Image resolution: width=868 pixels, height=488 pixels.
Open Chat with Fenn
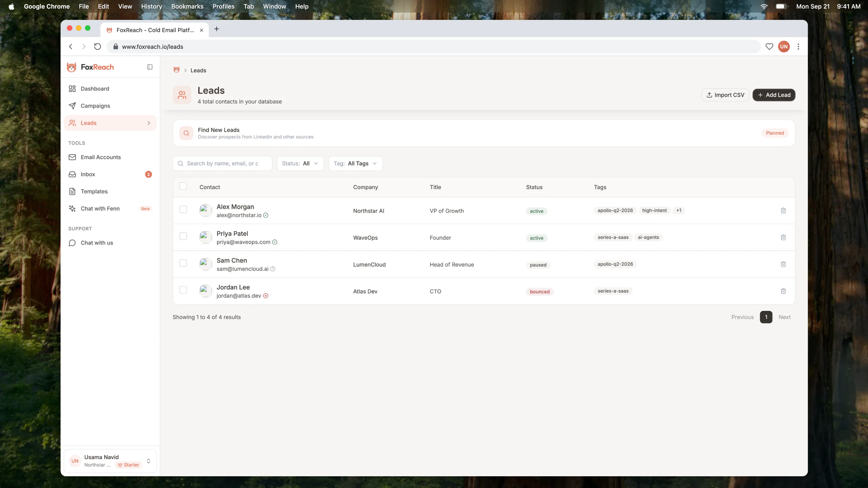tap(110, 209)
